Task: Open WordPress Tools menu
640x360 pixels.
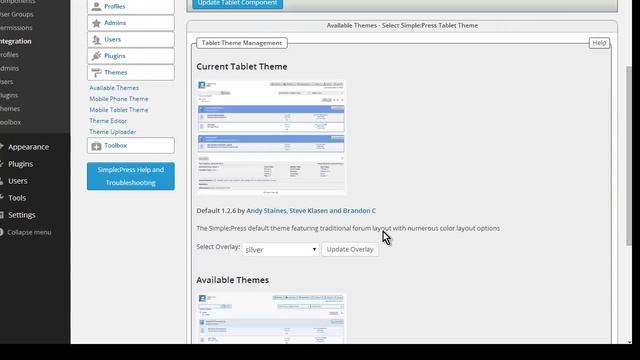Action: coord(17,198)
